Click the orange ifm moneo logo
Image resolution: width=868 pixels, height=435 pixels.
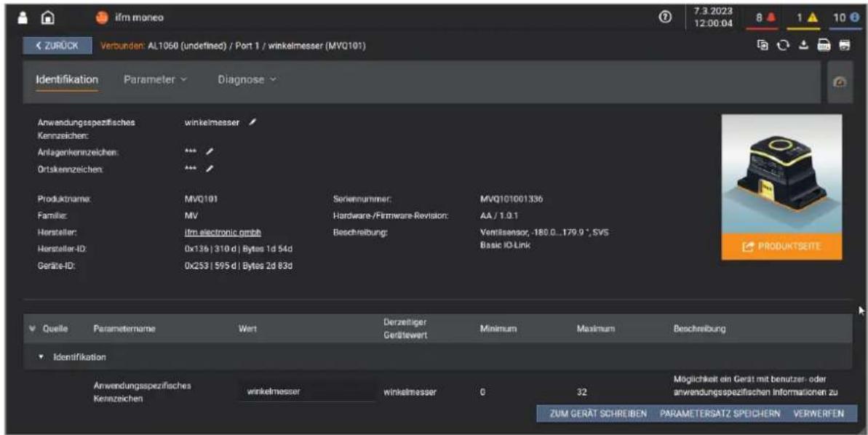(x=102, y=17)
